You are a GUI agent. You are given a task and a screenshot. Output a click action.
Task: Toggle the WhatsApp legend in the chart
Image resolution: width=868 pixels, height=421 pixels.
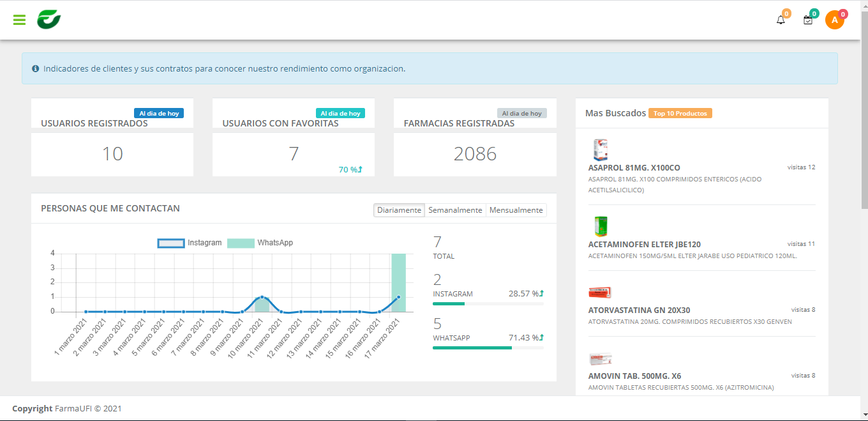tap(260, 243)
